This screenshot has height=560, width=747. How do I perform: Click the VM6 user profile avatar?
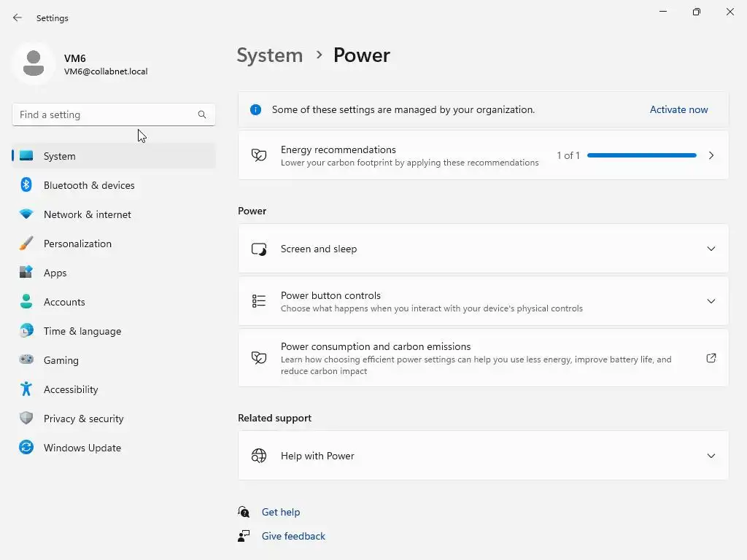pos(34,64)
